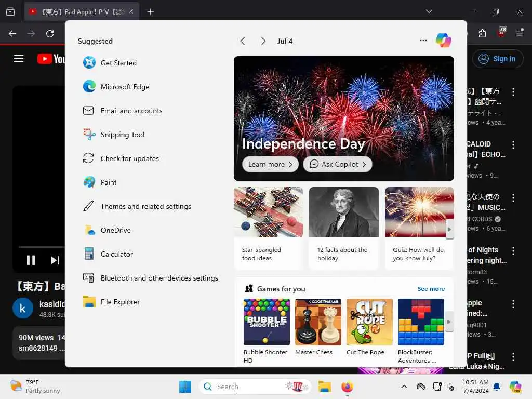Viewport: 532px width, 399px height.
Task: Launch OneDrive from suggestions
Action: pyautogui.click(x=107, y=230)
